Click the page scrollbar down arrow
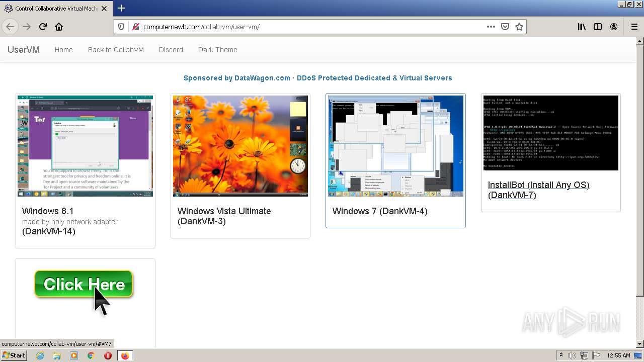 click(x=640, y=344)
